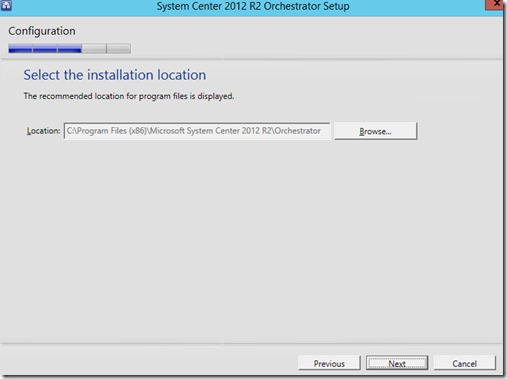Go back with the Previous button
Image resolution: width=507 pixels, height=379 pixels.
[329, 363]
